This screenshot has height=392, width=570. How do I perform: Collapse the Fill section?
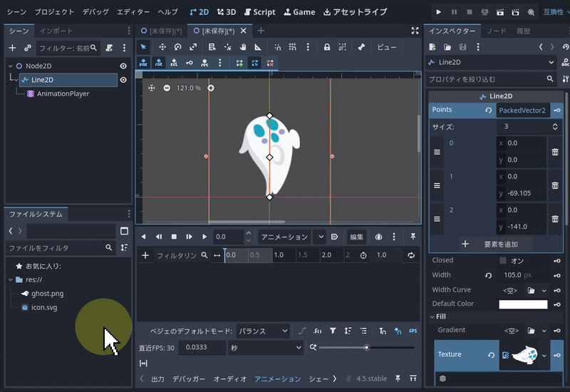(x=440, y=316)
